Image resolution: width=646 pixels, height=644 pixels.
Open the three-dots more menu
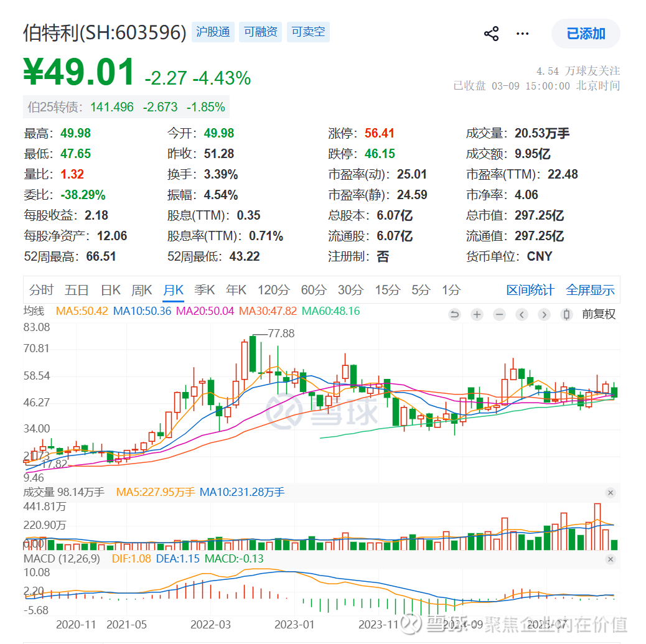tap(522, 34)
